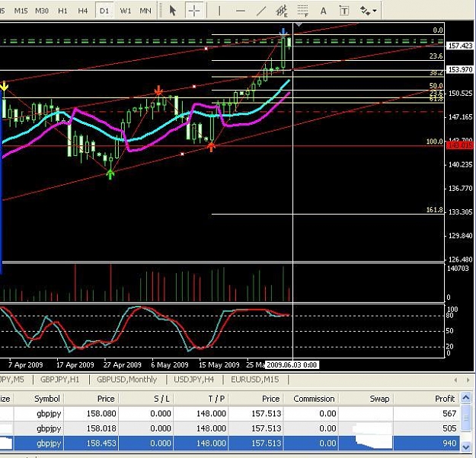Click the 2009.06.03 0:00 crosshair date label
The height and width of the screenshot is (458, 476).
click(x=292, y=365)
